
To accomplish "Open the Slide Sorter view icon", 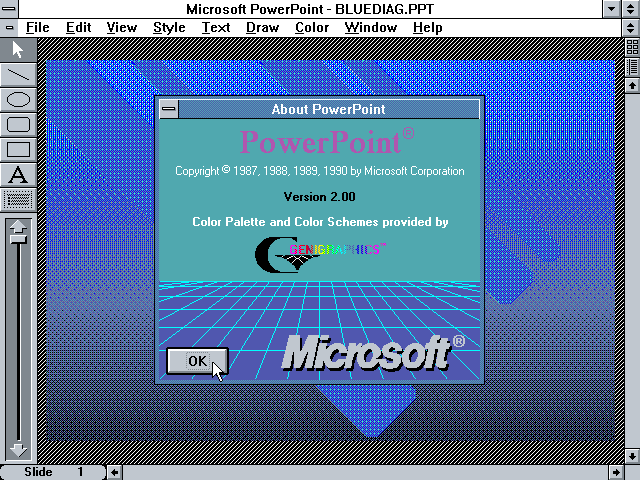I will [632, 47].
